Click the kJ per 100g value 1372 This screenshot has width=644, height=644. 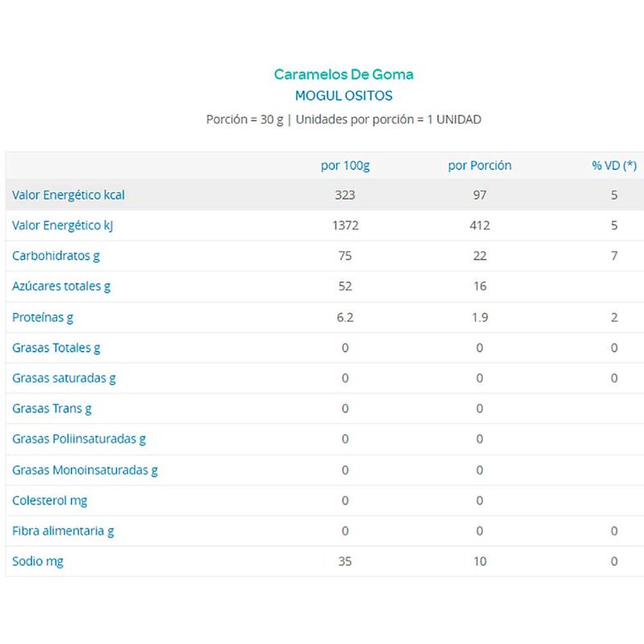(x=345, y=225)
